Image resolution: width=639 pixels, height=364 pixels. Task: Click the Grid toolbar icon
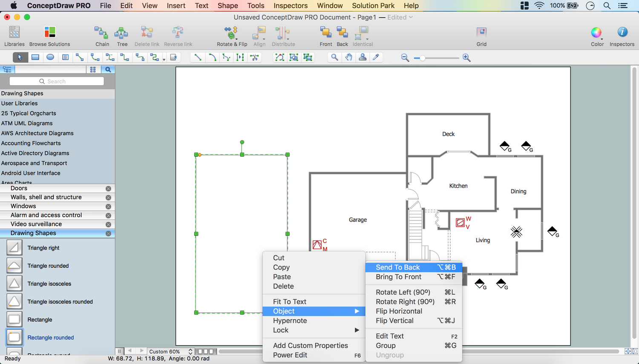(481, 33)
